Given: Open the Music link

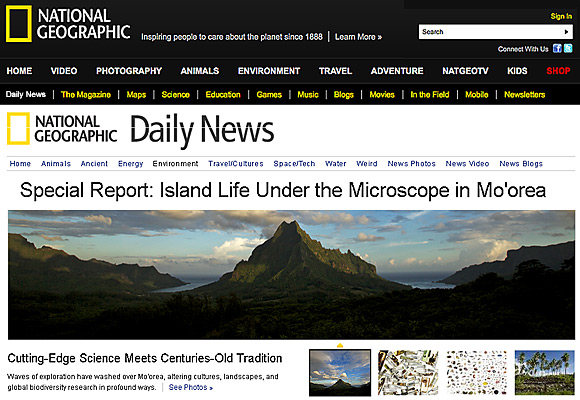Looking at the screenshot, I should pos(308,95).
